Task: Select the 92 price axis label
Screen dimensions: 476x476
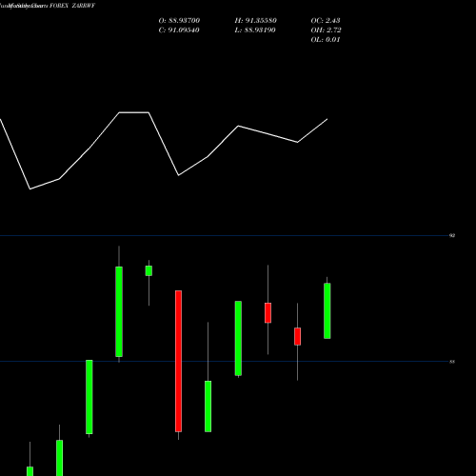Action: pyautogui.click(x=452, y=235)
